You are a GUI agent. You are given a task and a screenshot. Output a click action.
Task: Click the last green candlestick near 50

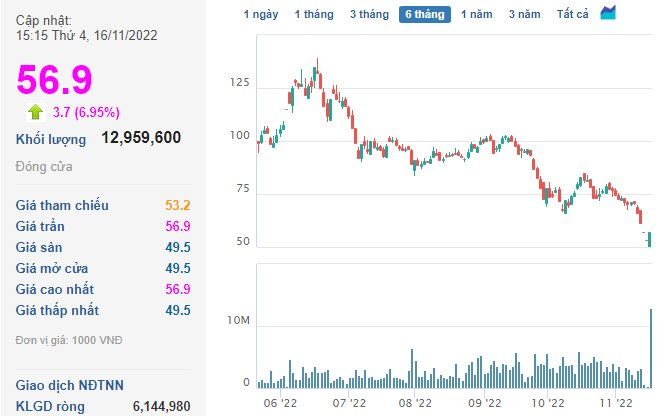(649, 239)
